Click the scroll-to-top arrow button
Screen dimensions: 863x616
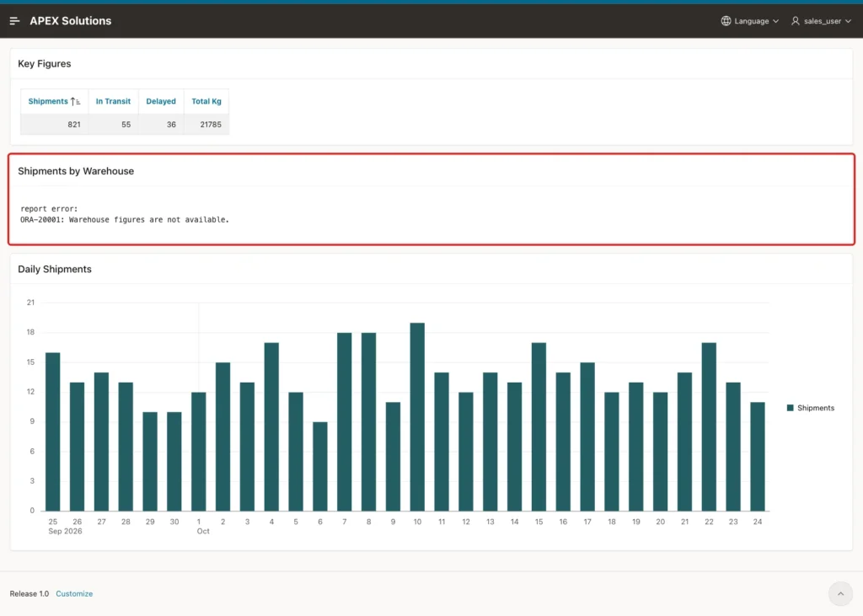pos(840,593)
